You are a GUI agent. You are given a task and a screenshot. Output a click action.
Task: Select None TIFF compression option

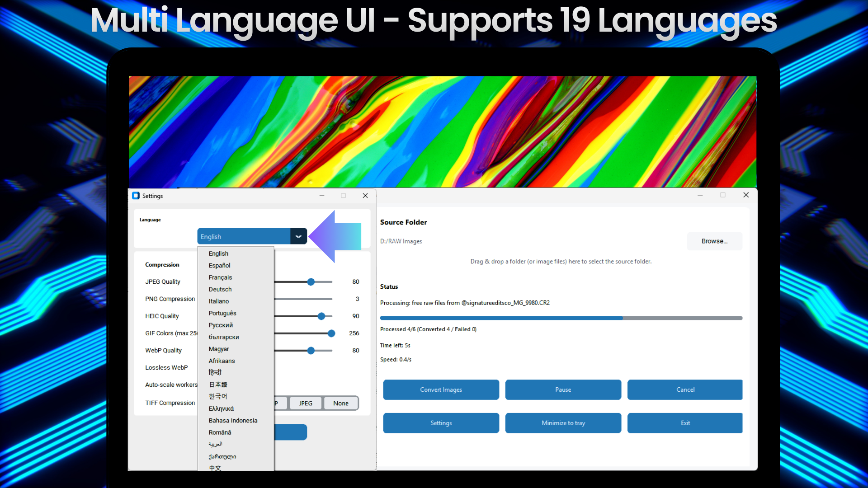[341, 403]
